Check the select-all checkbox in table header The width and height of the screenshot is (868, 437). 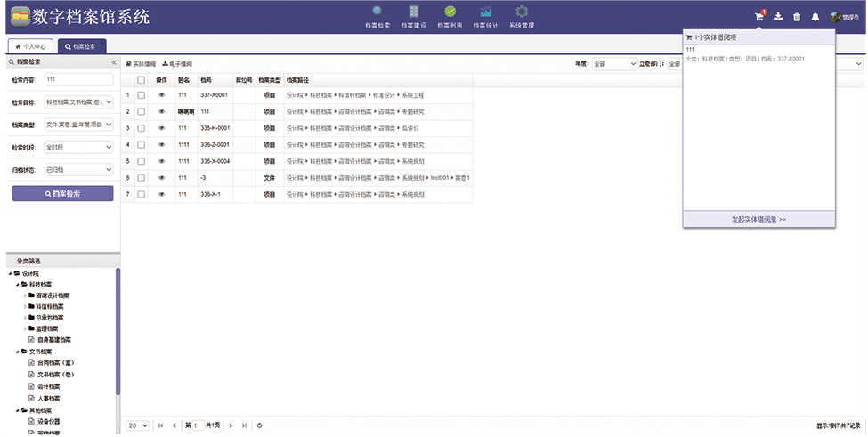tap(141, 80)
